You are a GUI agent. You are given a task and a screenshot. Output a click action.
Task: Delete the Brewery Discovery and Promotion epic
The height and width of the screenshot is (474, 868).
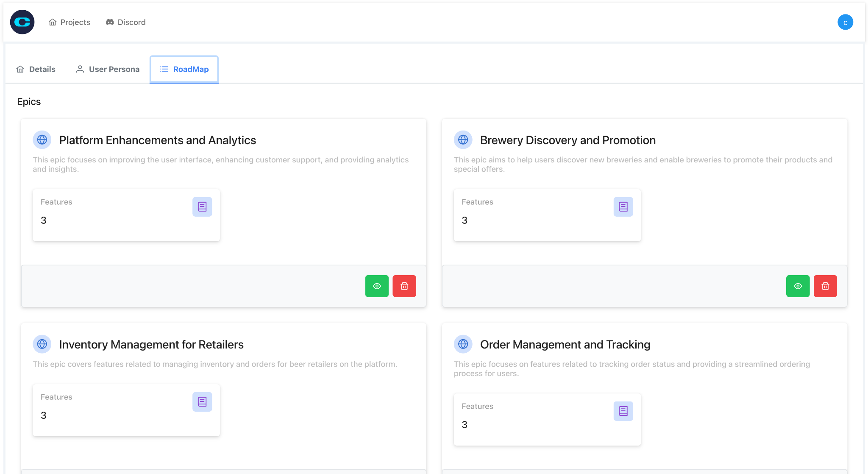coord(825,286)
